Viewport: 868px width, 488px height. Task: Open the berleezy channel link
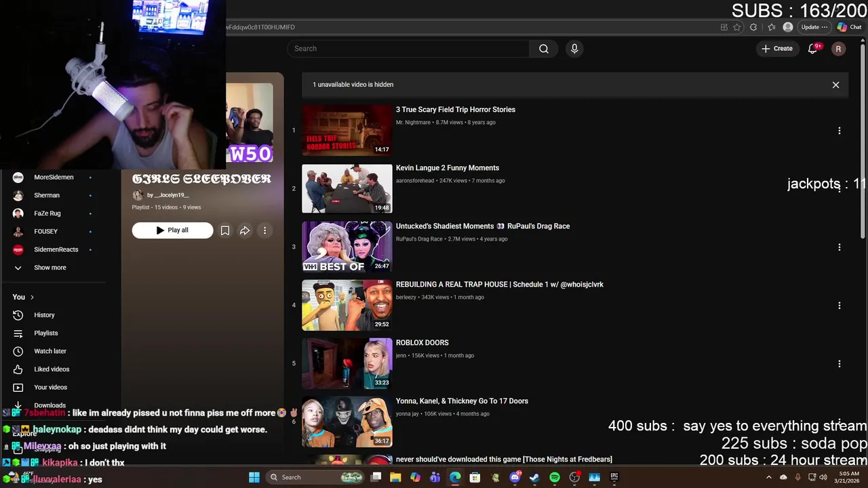(x=406, y=298)
